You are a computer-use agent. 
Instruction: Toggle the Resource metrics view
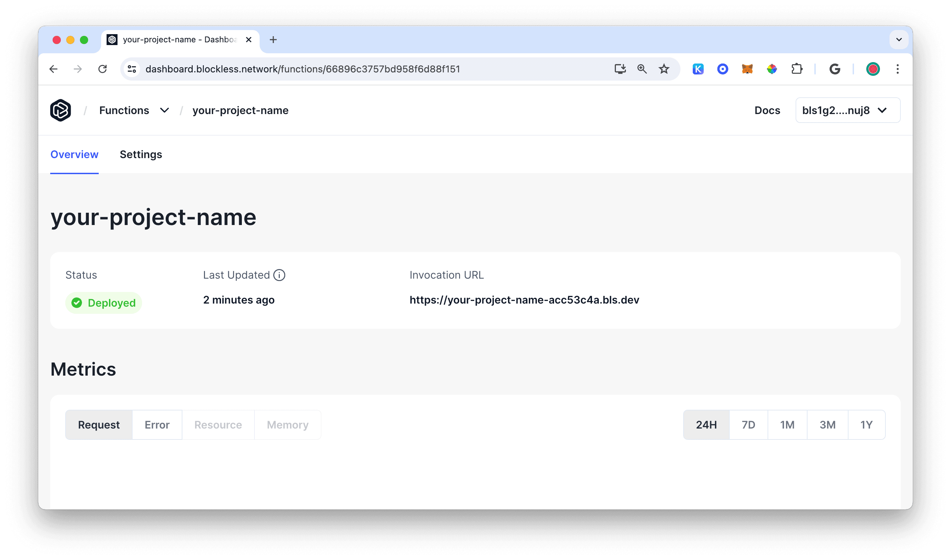tap(217, 425)
